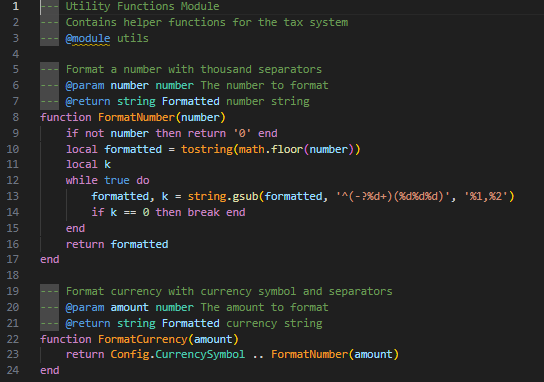Image resolution: width=544 pixels, height=382 pixels.
Task: Click line number 17 in gutter
Action: point(13,260)
